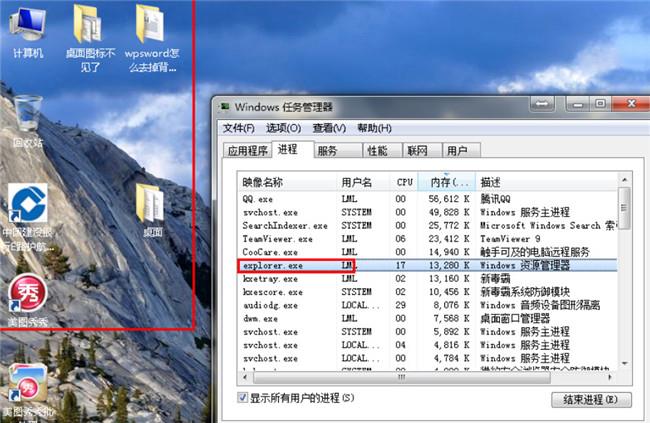Image resolution: width=650 pixels, height=423 pixels.
Task: Switch to the 应用程序 tab
Action: point(247,151)
